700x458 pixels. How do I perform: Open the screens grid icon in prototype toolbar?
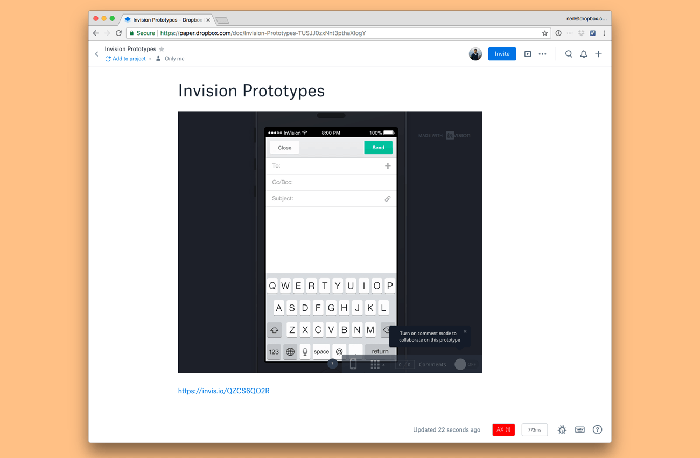(375, 365)
